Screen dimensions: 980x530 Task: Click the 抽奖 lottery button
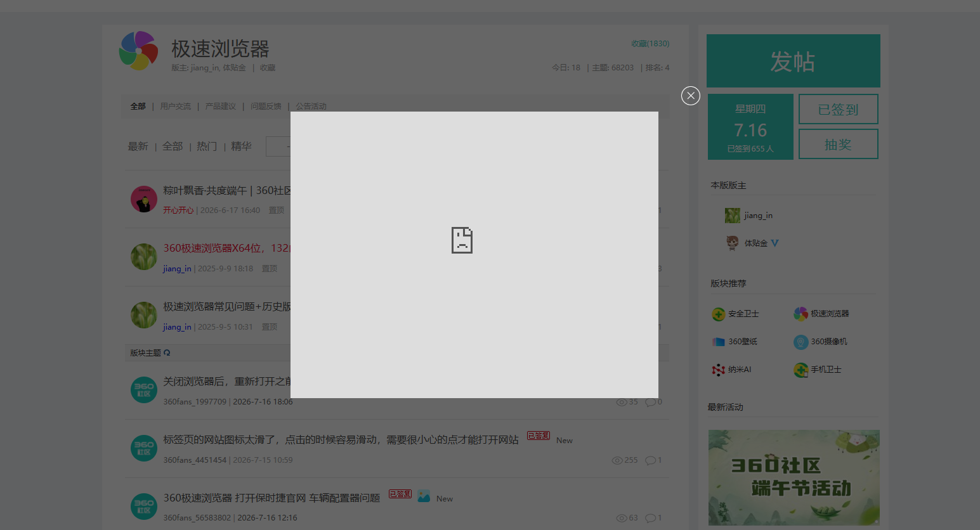pos(838,144)
